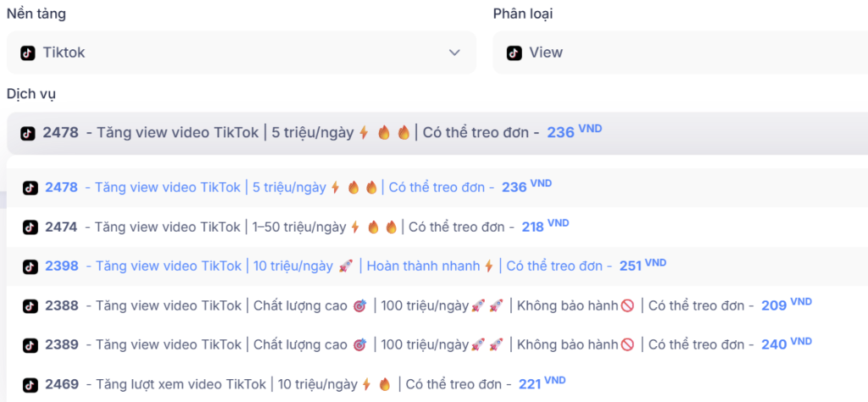Screen dimensions: 868x402
Task: Click TikTok icon beside selected service 2478
Action: click(28, 133)
